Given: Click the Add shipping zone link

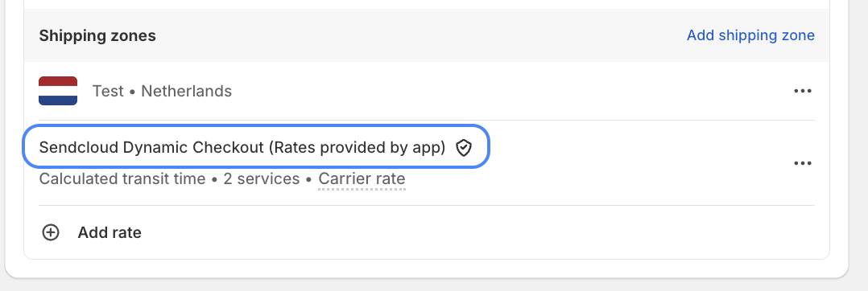Looking at the screenshot, I should (750, 35).
